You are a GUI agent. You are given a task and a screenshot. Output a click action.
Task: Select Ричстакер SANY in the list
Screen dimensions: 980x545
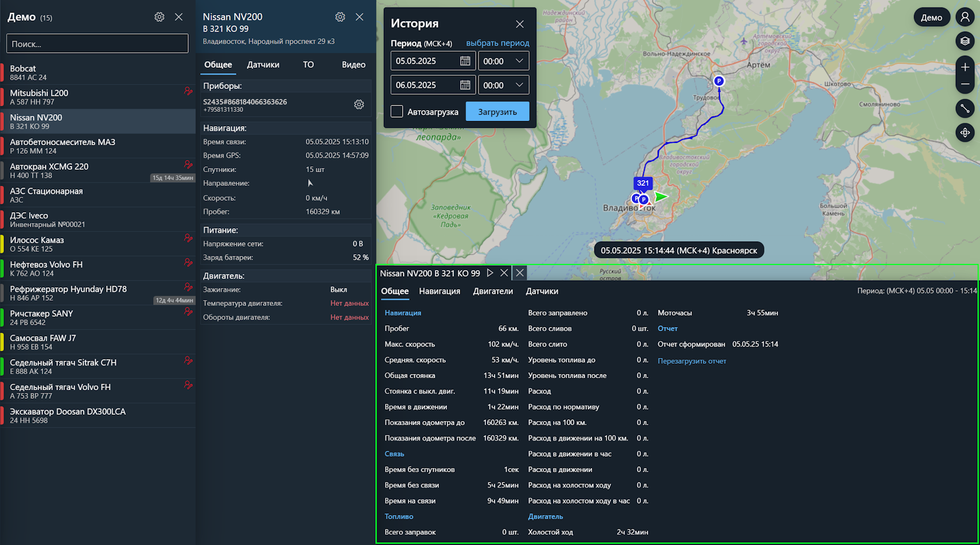coord(98,318)
